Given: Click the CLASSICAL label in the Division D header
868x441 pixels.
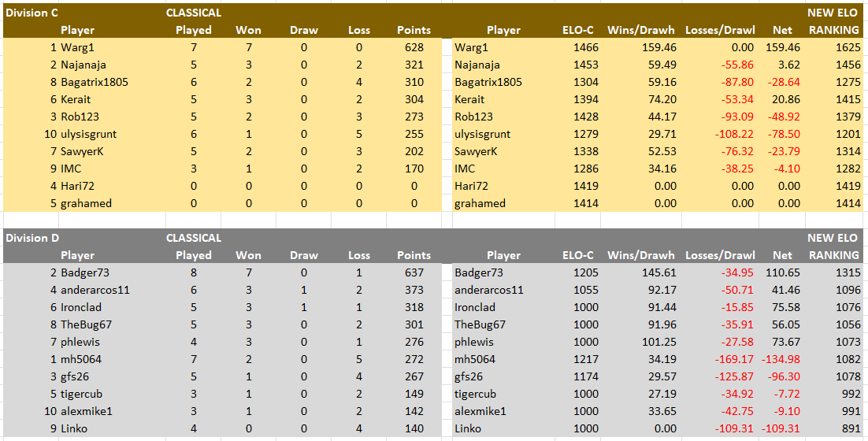Looking at the screenshot, I should [194, 238].
